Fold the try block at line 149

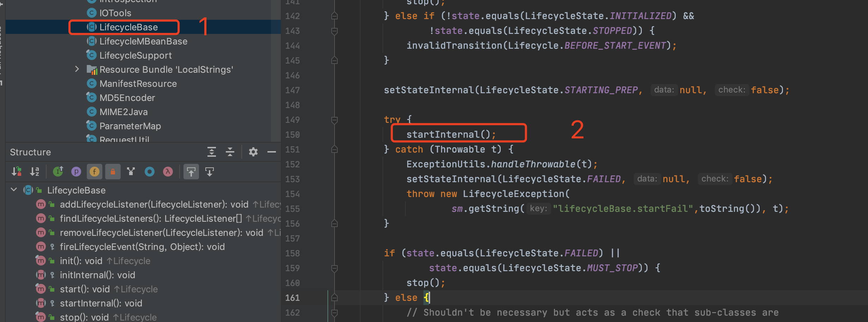click(x=334, y=120)
